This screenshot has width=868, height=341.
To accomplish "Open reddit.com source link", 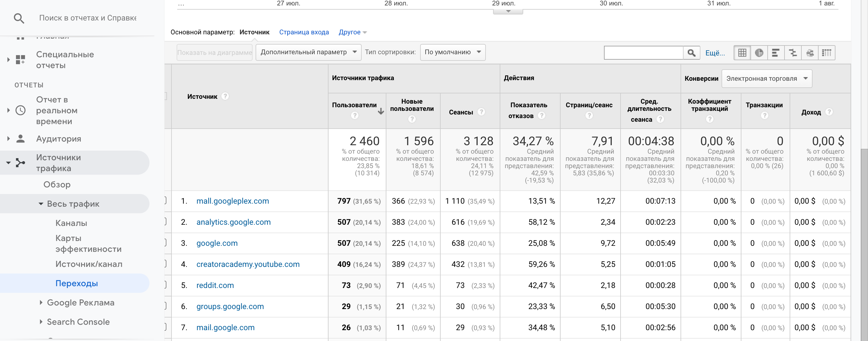I will coord(215,286).
